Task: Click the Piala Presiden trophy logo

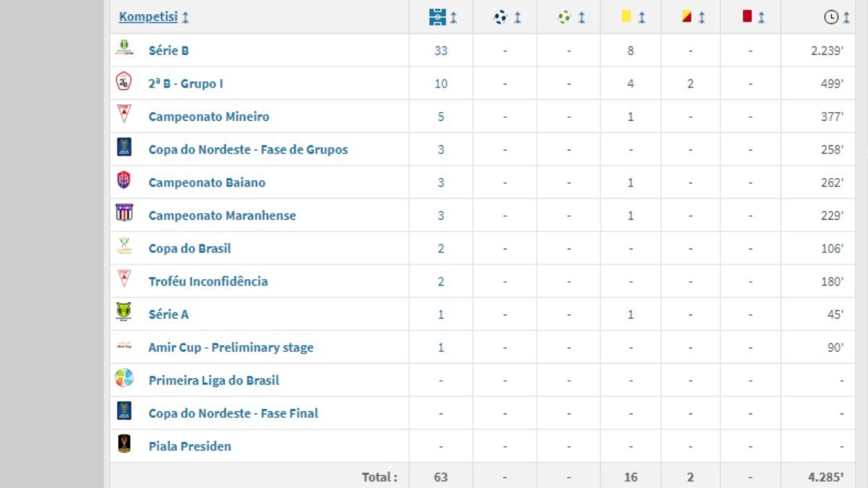Action: (x=124, y=444)
